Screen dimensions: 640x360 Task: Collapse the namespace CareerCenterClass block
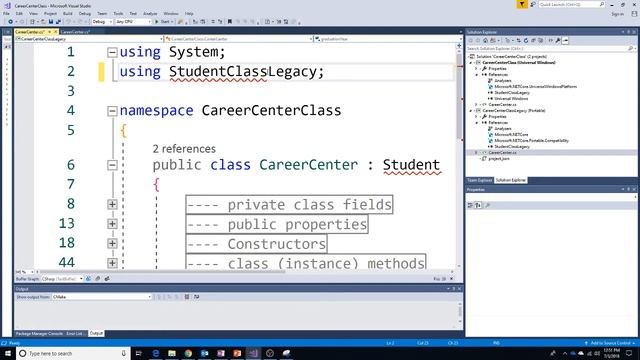point(112,111)
